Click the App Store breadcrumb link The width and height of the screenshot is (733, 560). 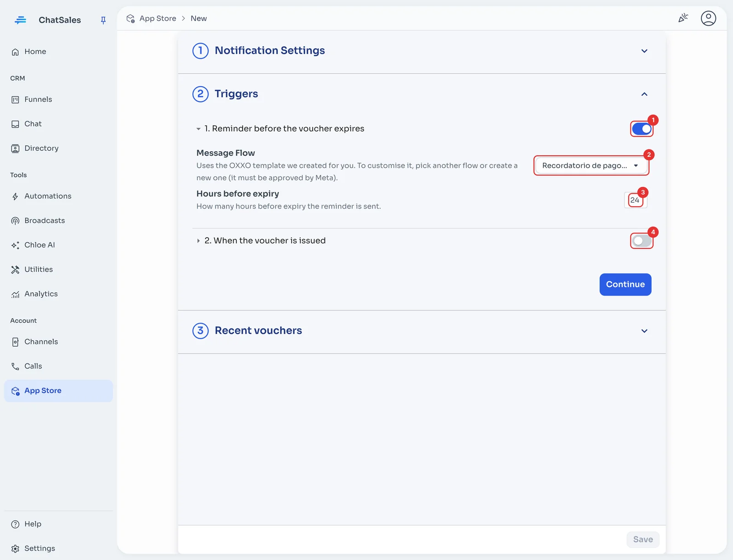pos(158,18)
